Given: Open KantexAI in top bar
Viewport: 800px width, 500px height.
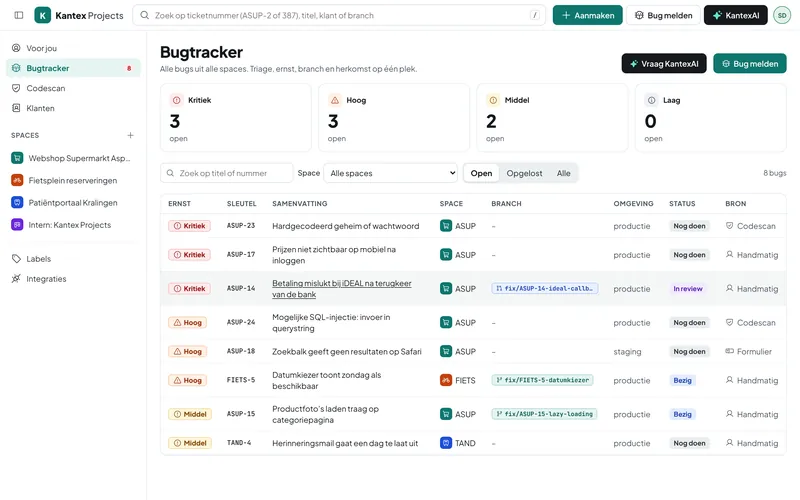Looking at the screenshot, I should (x=735, y=15).
